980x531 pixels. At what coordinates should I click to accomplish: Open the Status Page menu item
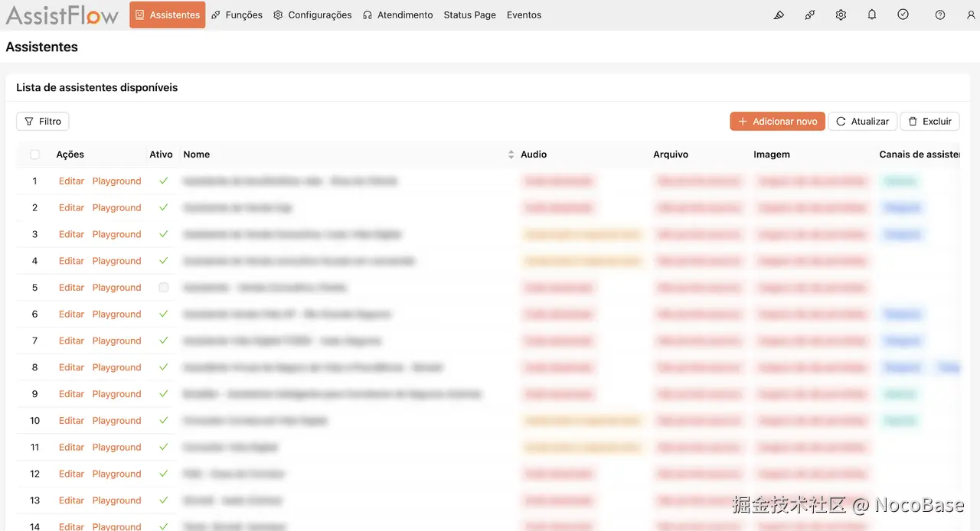(x=470, y=15)
